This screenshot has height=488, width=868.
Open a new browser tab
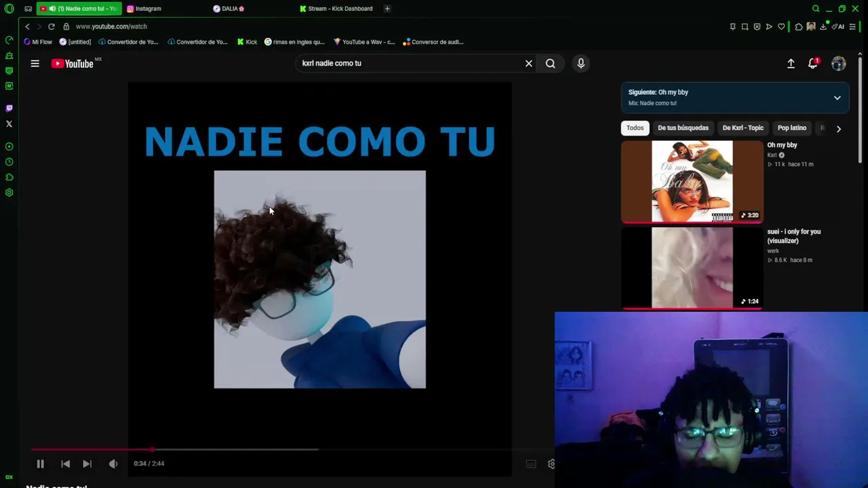387,9
